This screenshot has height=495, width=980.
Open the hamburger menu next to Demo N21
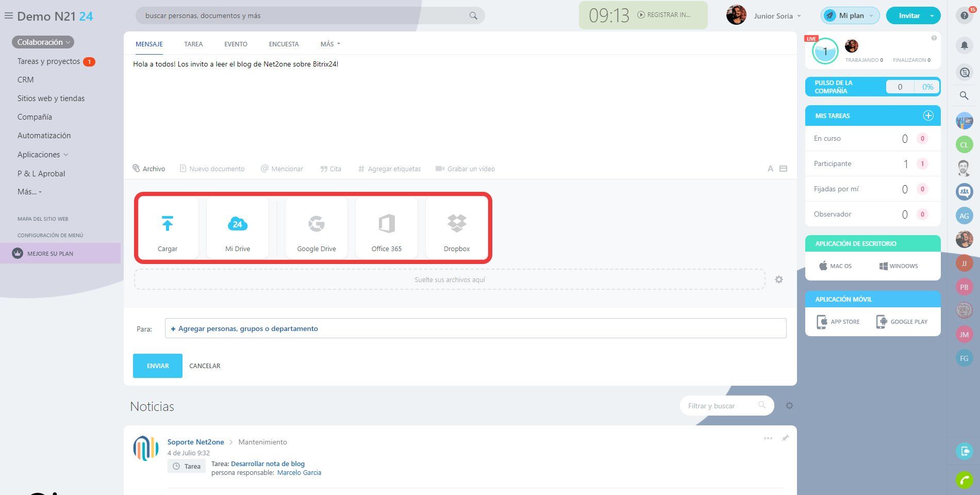coord(8,16)
